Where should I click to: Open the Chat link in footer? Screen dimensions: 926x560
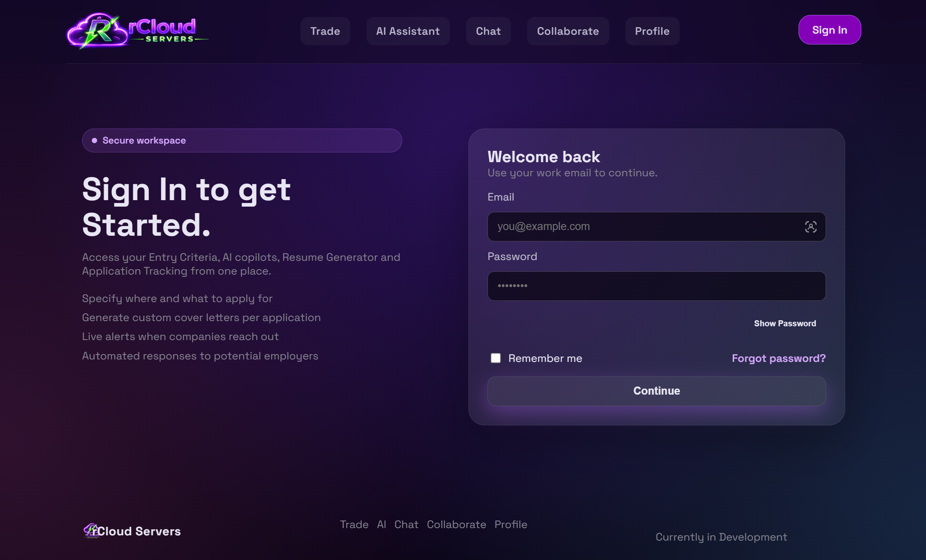coord(407,524)
